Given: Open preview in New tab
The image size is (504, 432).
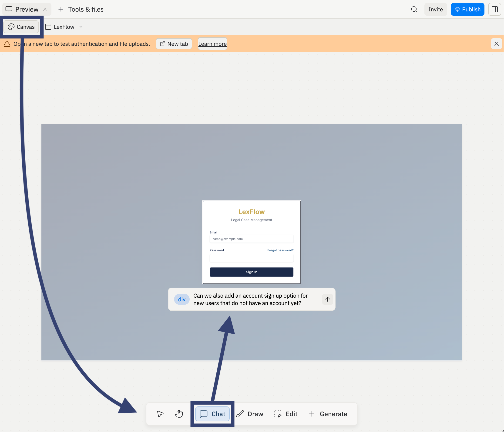Looking at the screenshot, I should click(x=174, y=44).
